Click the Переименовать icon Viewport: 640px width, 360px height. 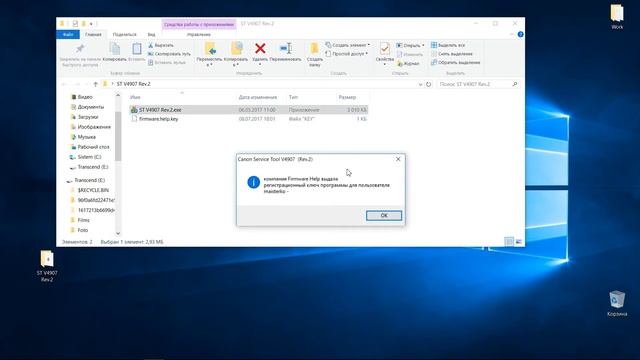click(286, 49)
